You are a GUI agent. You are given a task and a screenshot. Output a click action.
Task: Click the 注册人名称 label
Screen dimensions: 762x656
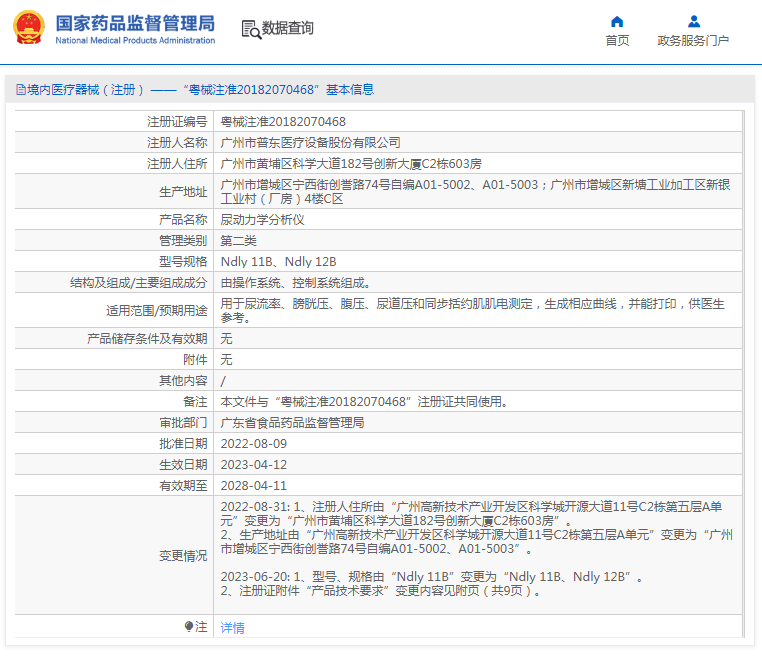pyautogui.click(x=177, y=142)
